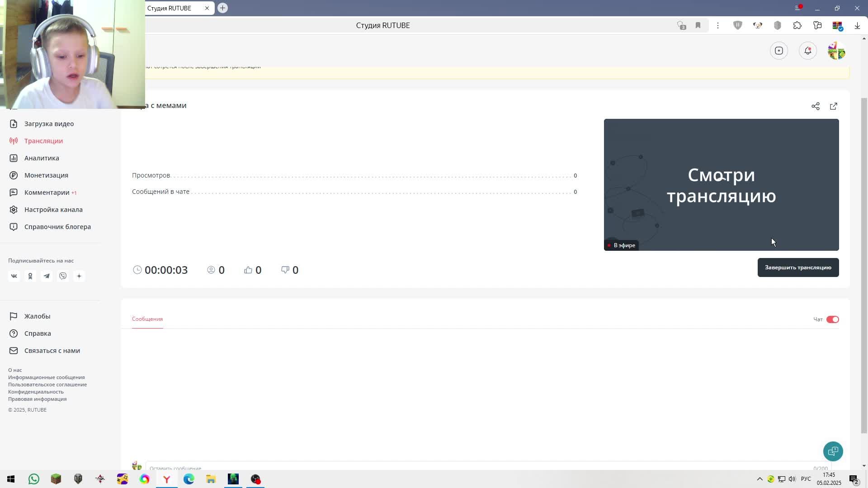Image resolution: width=868 pixels, height=488 pixels.
Task: Select Трансляции in the sidebar
Action: pyautogui.click(x=43, y=141)
